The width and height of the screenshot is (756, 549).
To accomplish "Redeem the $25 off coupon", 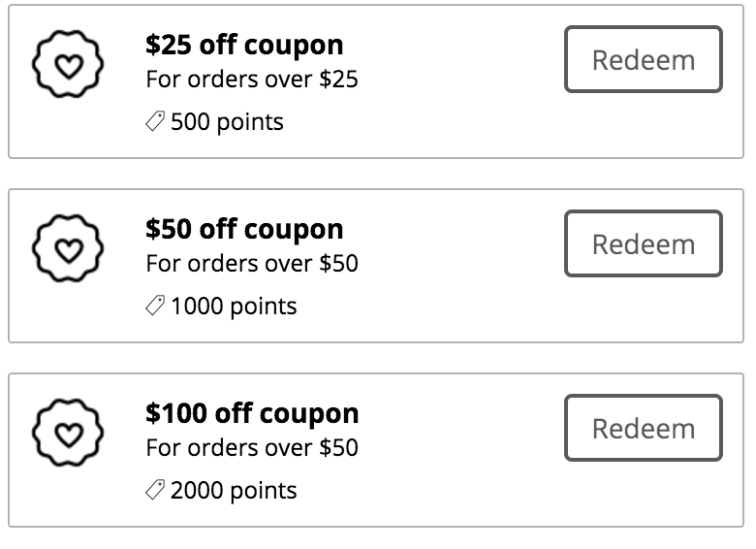I will [643, 60].
